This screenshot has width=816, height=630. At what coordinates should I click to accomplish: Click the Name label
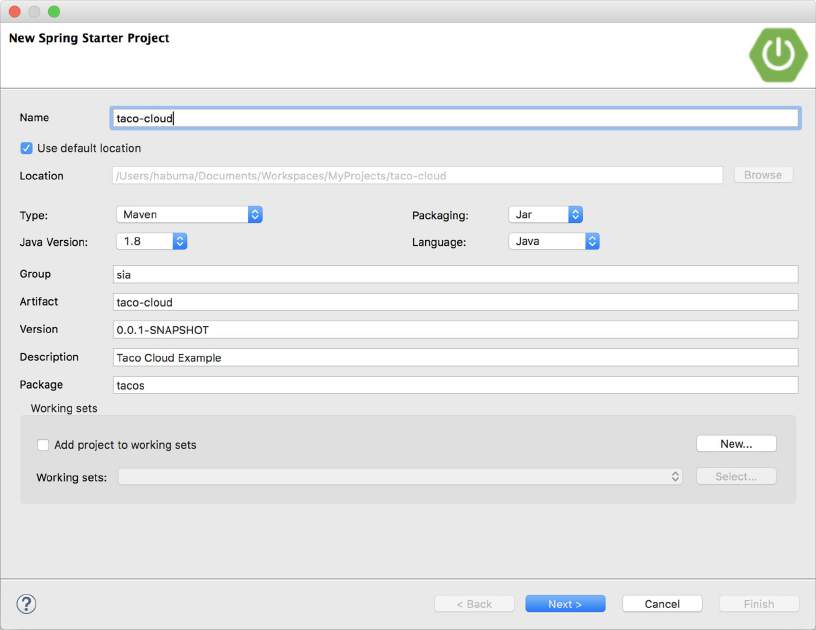[34, 118]
